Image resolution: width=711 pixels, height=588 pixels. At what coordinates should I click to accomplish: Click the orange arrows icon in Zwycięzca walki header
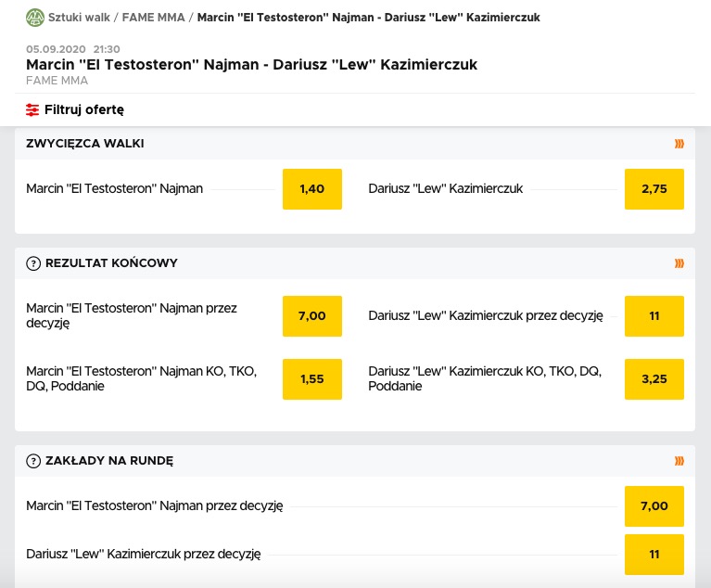tap(679, 144)
